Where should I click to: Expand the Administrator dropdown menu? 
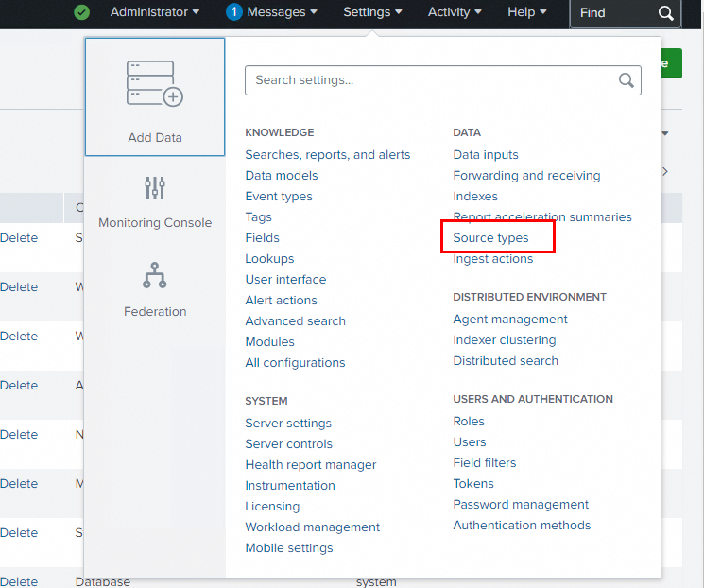coord(155,12)
